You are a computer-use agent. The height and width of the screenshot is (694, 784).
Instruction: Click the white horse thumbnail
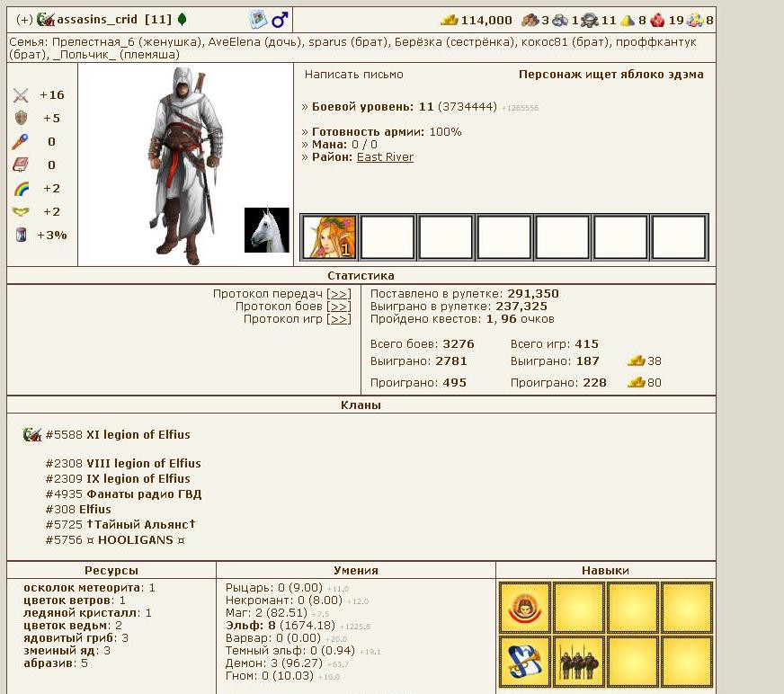coord(266,230)
